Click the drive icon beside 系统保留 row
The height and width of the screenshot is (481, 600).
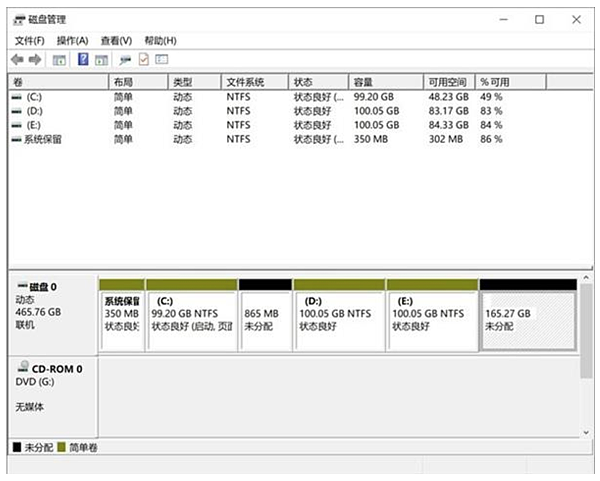[16, 140]
